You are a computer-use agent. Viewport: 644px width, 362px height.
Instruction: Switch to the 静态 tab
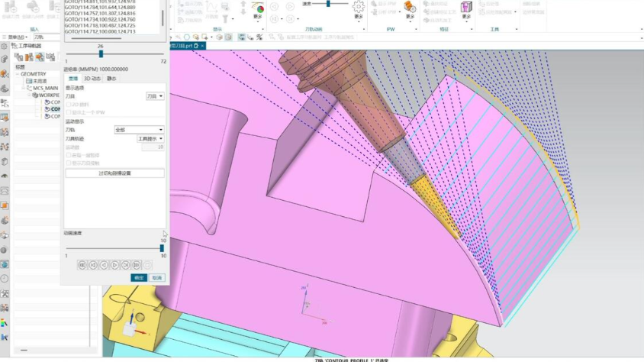(x=111, y=79)
